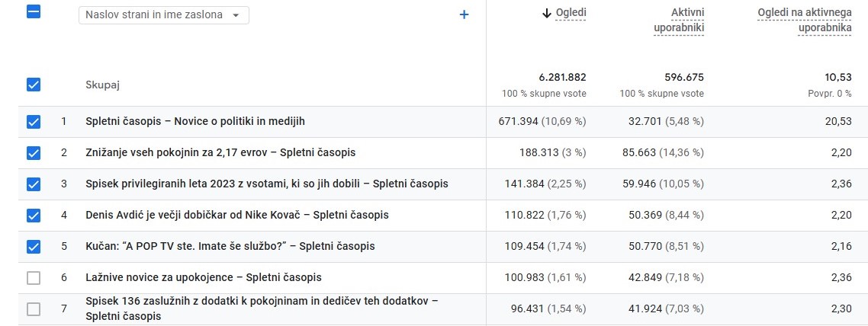The height and width of the screenshot is (326, 868).
Task: Click the Ogledi sort arrow icon
Action: click(546, 13)
